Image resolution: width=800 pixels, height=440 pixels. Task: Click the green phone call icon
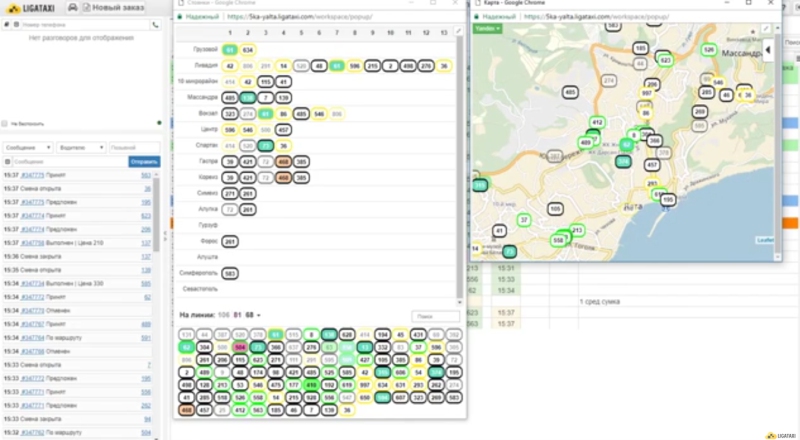click(155, 25)
